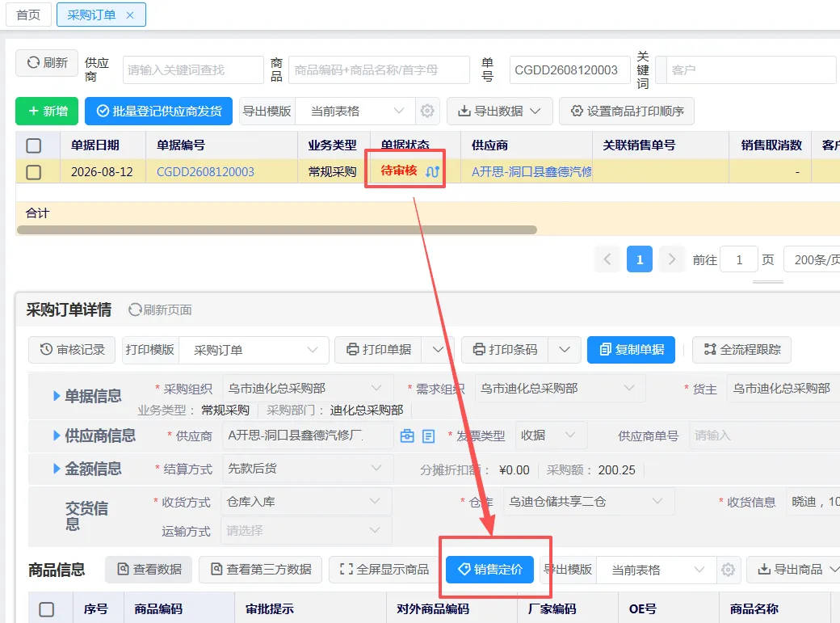
Task: Open the 需求组织 dropdown
Action: click(560, 388)
